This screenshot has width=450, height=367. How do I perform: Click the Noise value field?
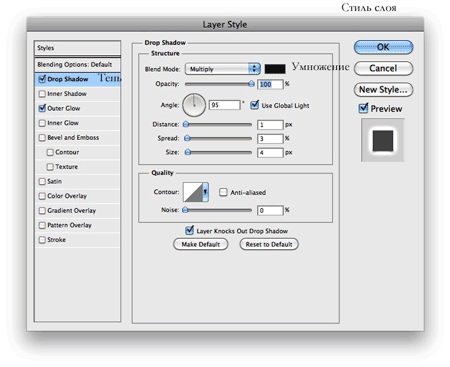point(270,210)
